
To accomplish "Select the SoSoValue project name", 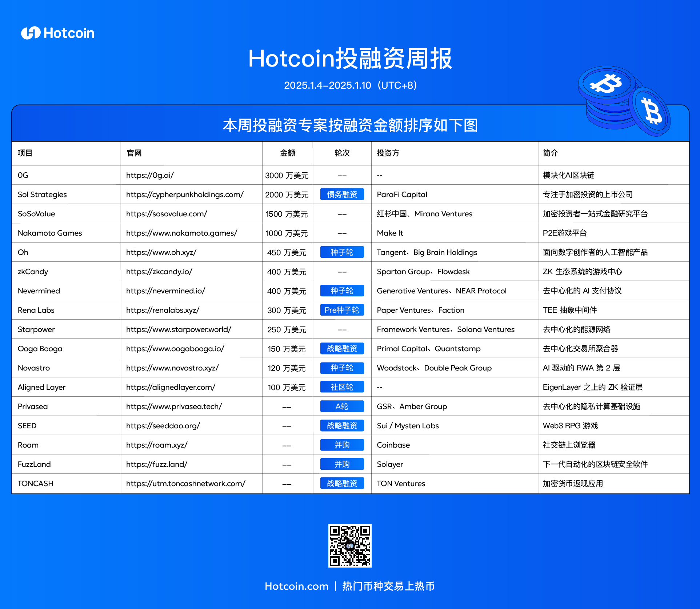I will pyautogui.click(x=36, y=214).
